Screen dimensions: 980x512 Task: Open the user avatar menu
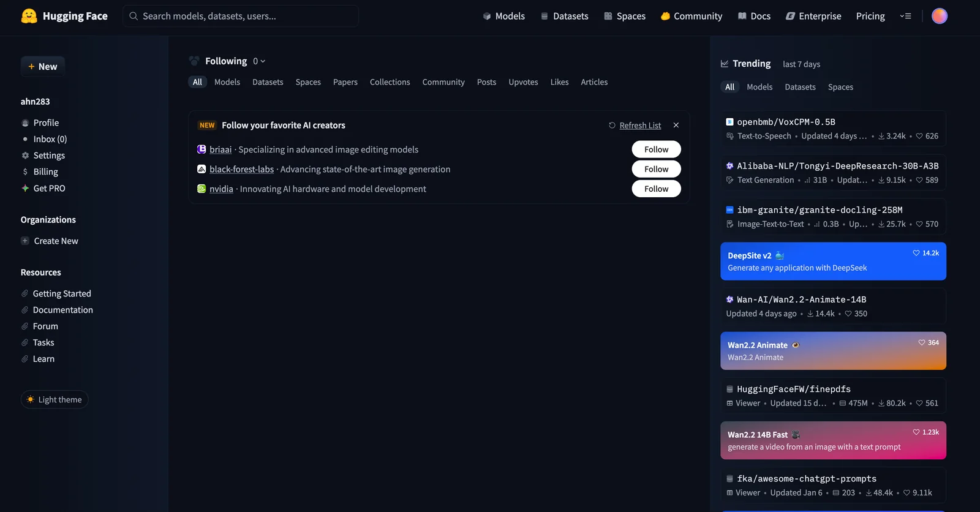(939, 16)
